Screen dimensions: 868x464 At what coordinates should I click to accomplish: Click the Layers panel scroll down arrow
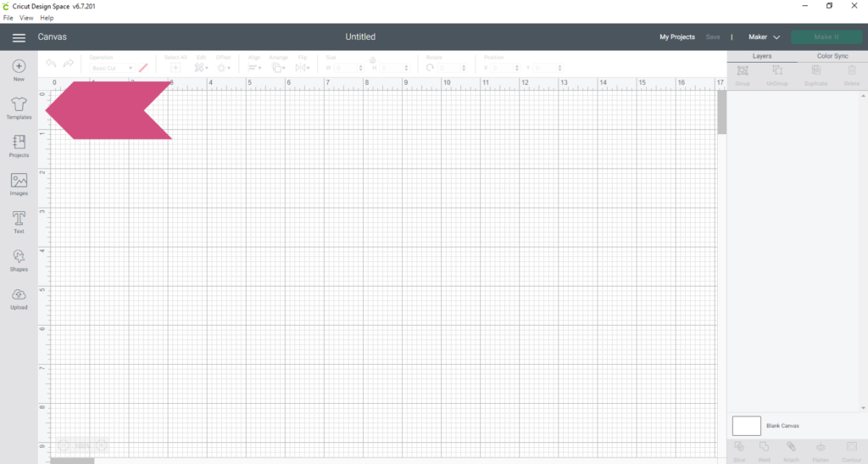863,408
